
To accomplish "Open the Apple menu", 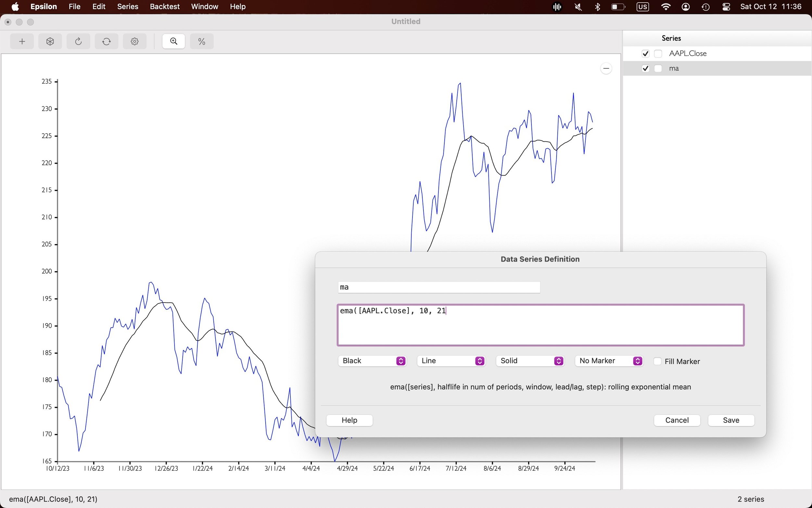I will point(15,7).
